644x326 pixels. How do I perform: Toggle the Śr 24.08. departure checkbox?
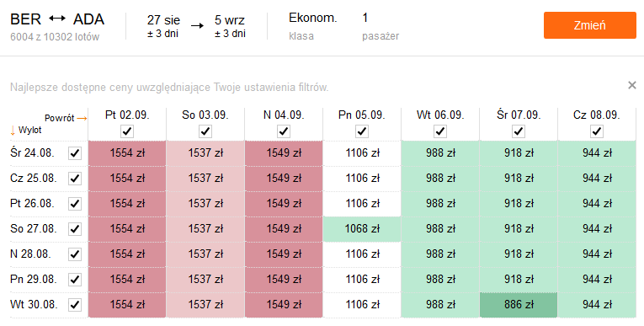pyautogui.click(x=75, y=153)
